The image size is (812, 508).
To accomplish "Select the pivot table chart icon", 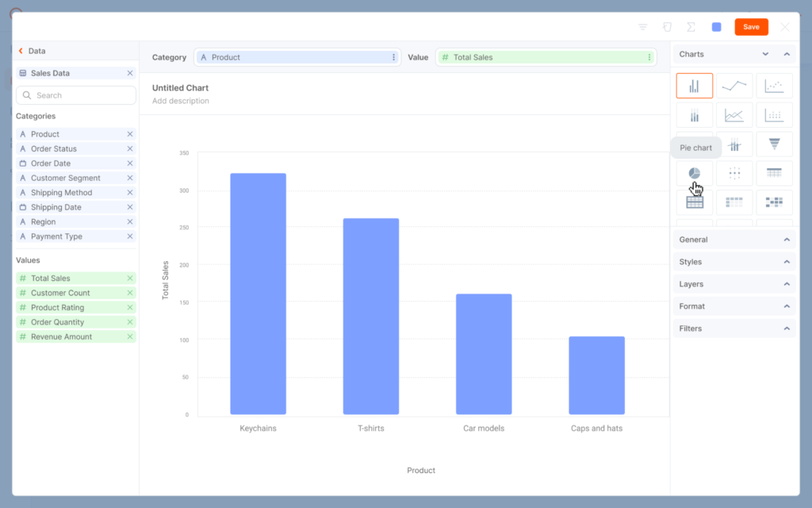I will [734, 202].
